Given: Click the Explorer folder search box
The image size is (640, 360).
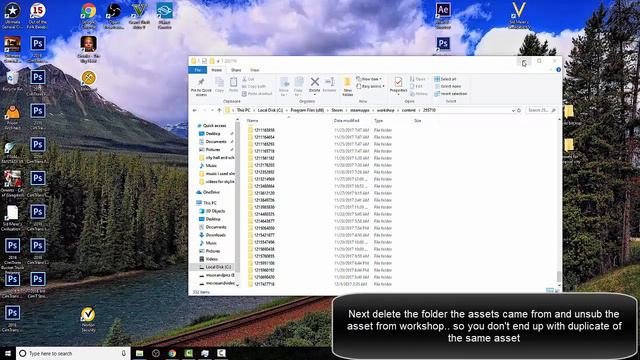Looking at the screenshot, I should pyautogui.click(x=541, y=110).
